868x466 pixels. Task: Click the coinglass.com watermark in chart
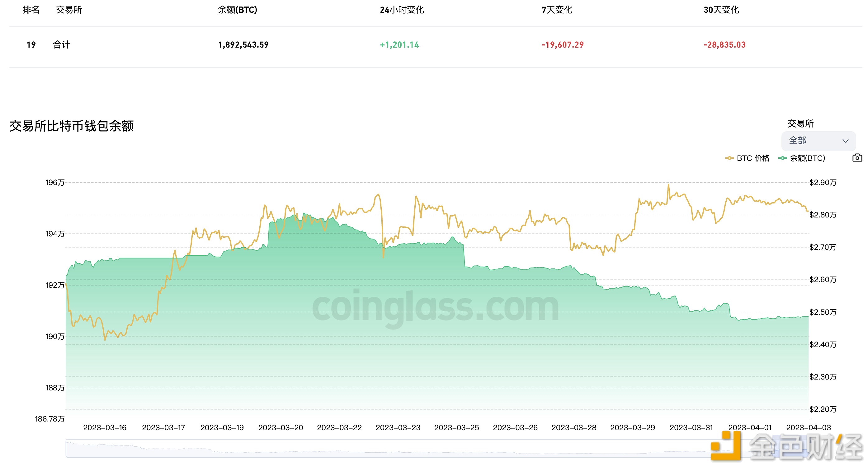(x=435, y=307)
